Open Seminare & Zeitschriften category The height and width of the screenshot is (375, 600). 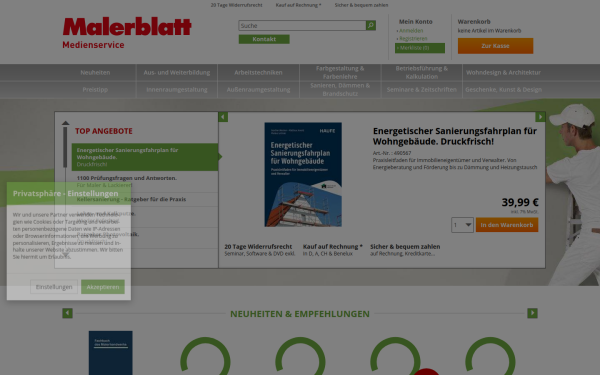[421, 90]
